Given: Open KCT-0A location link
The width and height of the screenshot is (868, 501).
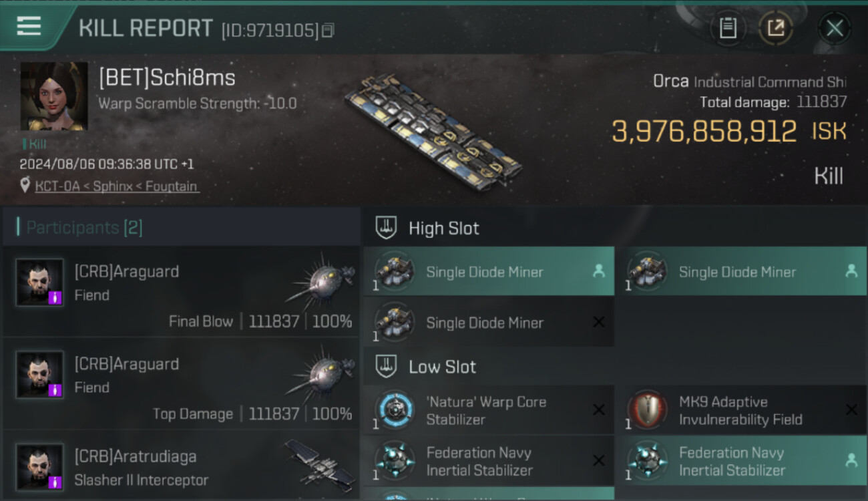Looking at the screenshot, I should [x=117, y=186].
